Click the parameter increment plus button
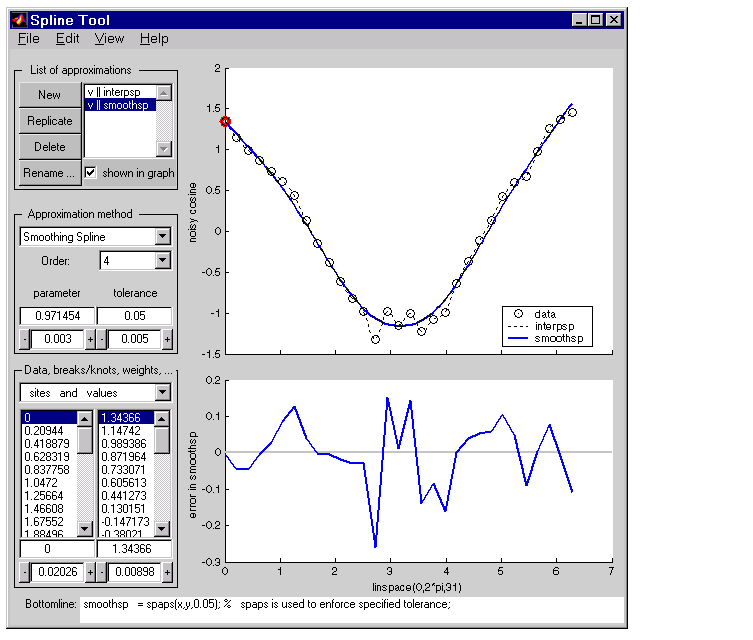 (x=90, y=340)
